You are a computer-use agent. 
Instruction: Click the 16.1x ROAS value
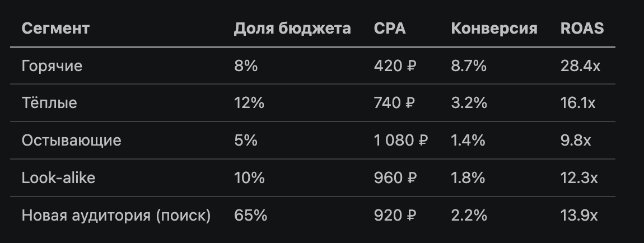tap(579, 103)
